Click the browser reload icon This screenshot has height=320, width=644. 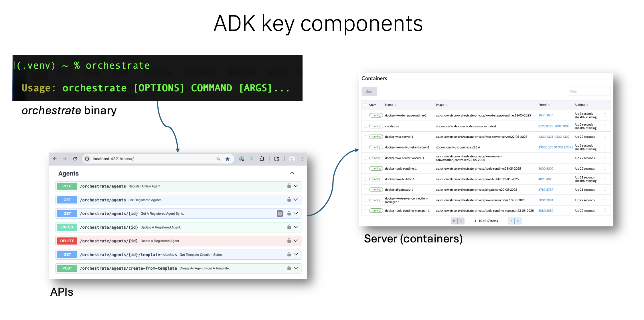[x=75, y=159]
